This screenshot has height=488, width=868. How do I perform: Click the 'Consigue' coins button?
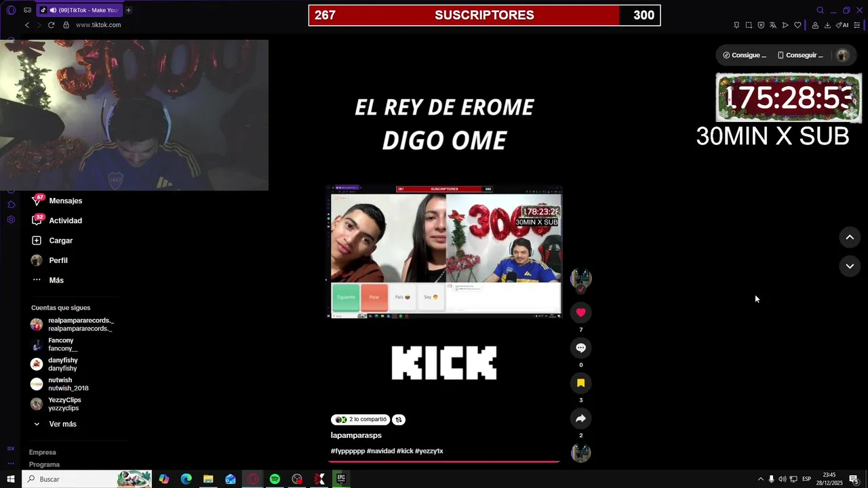[x=745, y=56]
